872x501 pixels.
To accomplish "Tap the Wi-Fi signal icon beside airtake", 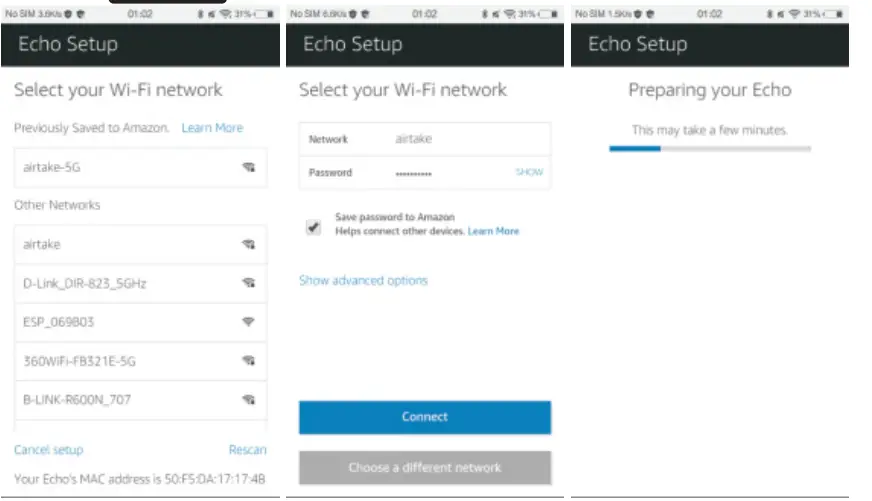I will [248, 244].
